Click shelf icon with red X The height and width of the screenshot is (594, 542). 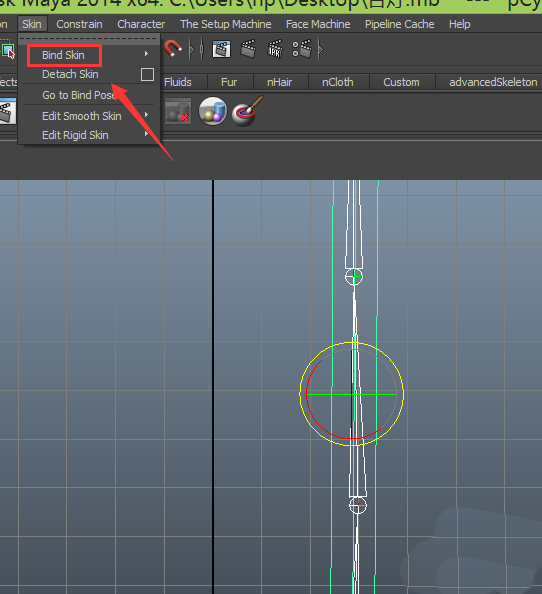[178, 111]
